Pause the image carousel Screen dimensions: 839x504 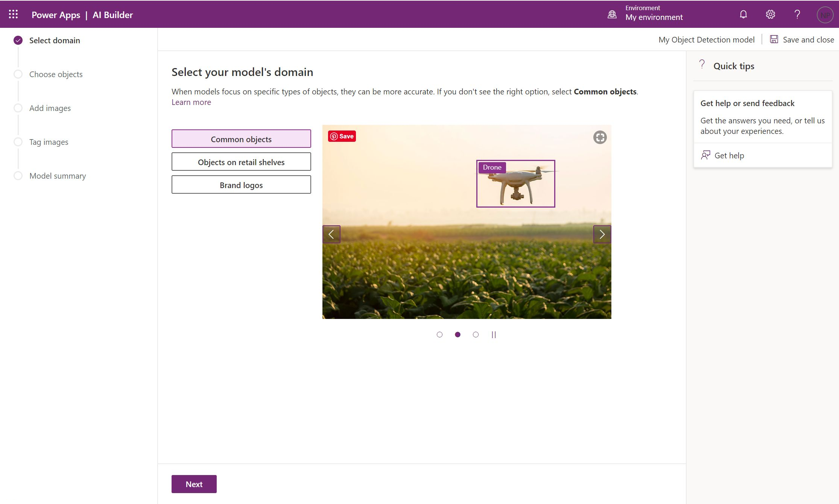494,334
